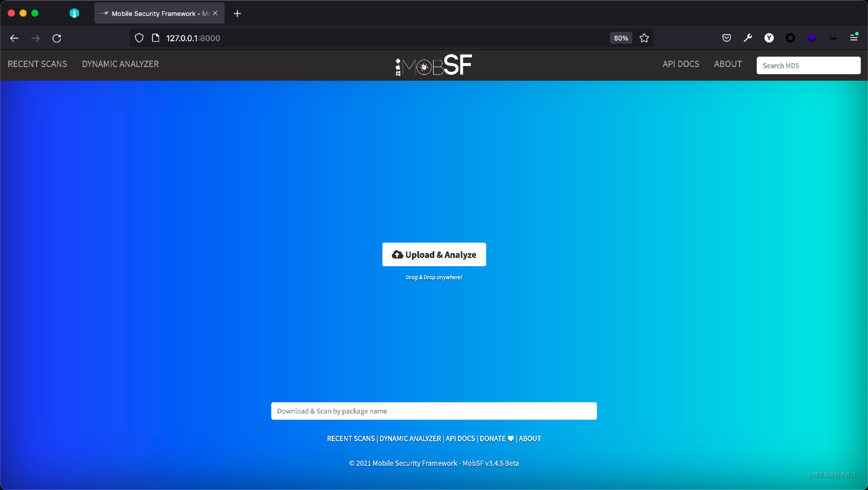Toggle the bookmark star for this page
Viewport: 868px width, 490px height.
[x=644, y=38]
